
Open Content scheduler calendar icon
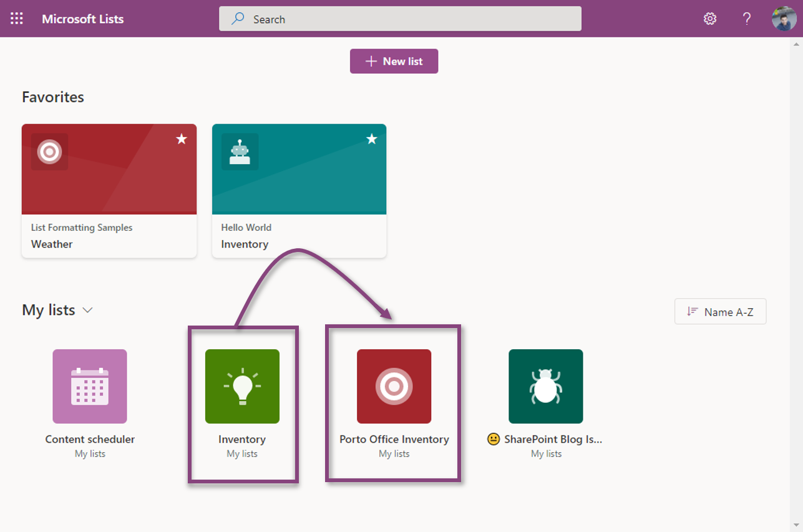[x=90, y=386]
